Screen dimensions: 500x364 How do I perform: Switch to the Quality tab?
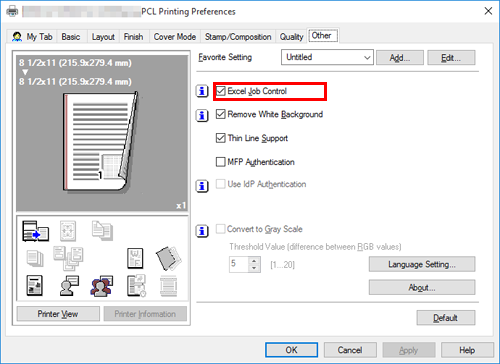292,37
